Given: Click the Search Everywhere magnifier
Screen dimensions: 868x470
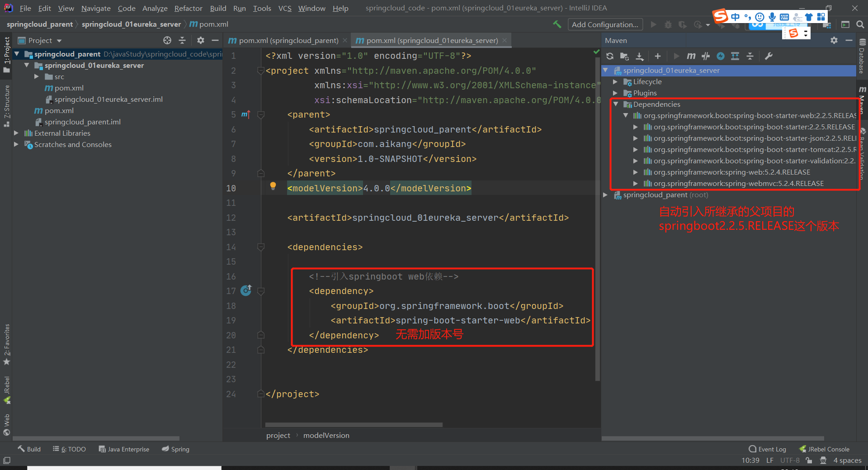Looking at the screenshot, I should click(860, 24).
